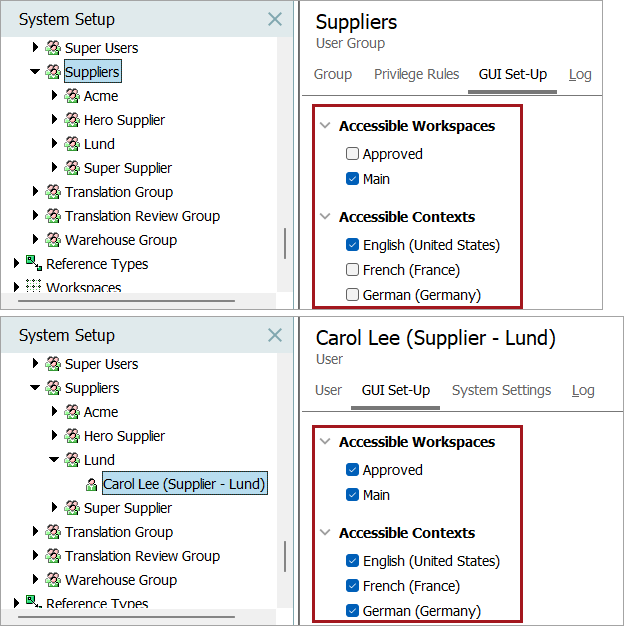The height and width of the screenshot is (626, 624).
Task: Click the Workspaces grid icon in the tree
Action: click(x=34, y=287)
